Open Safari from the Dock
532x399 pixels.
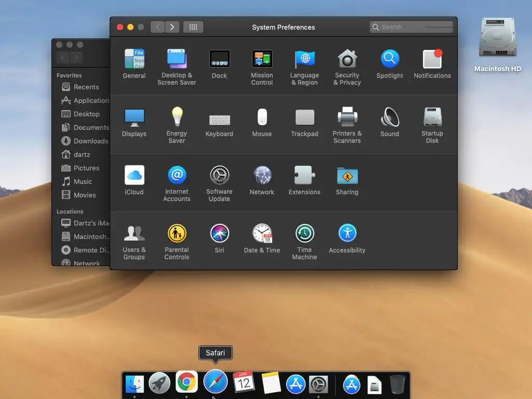coord(216,382)
